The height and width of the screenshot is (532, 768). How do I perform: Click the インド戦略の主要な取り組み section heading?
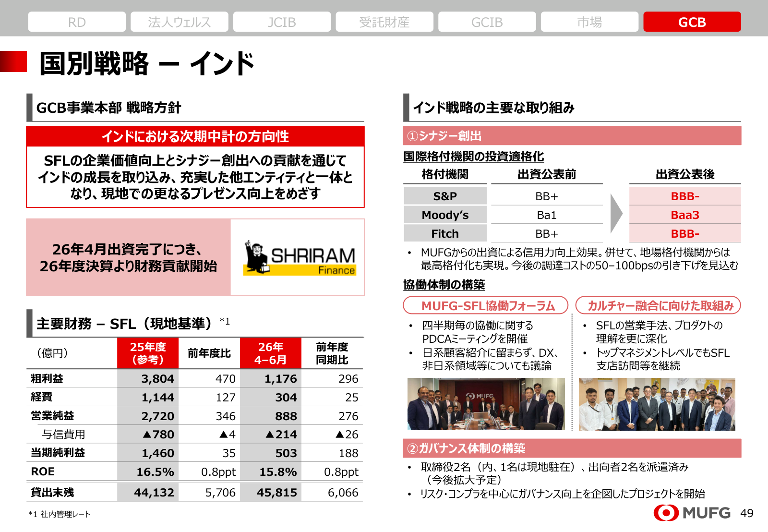[493, 108]
